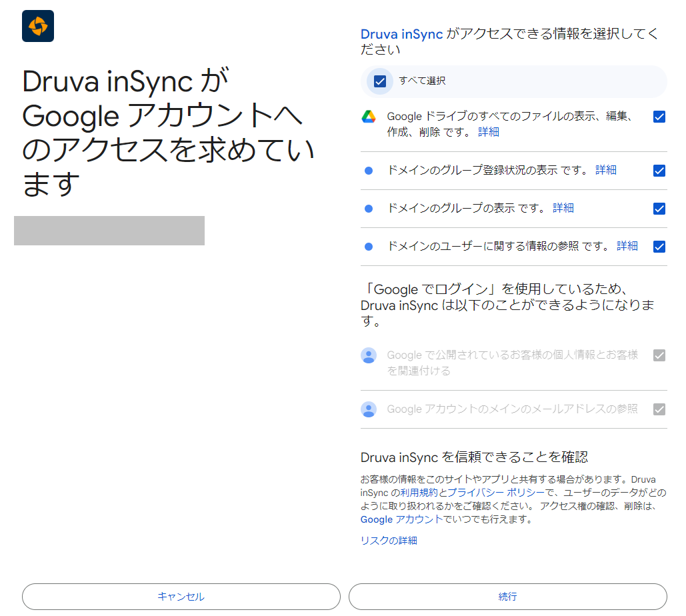The width and height of the screenshot is (686, 616).
Task: Click the 続行 button
Action: [x=508, y=597]
